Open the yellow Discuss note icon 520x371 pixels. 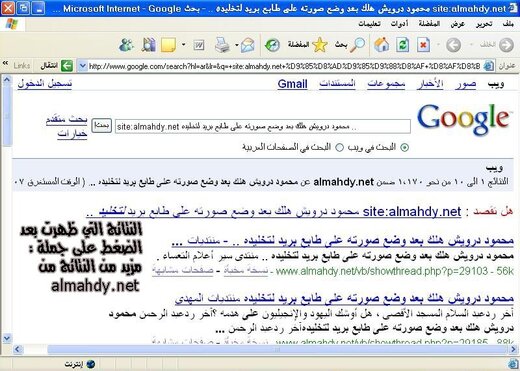[x=168, y=45]
